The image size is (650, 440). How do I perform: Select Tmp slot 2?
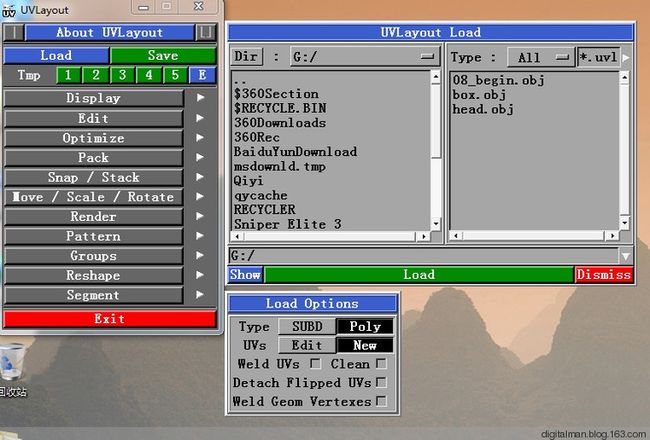tap(95, 75)
